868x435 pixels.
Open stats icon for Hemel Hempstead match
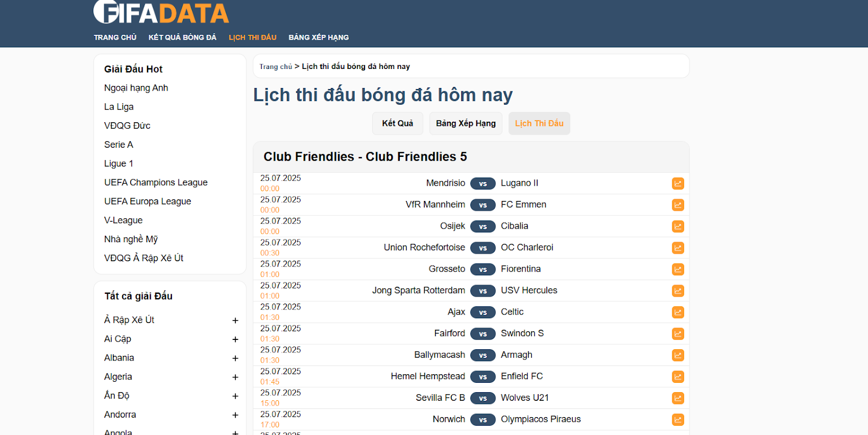click(678, 376)
